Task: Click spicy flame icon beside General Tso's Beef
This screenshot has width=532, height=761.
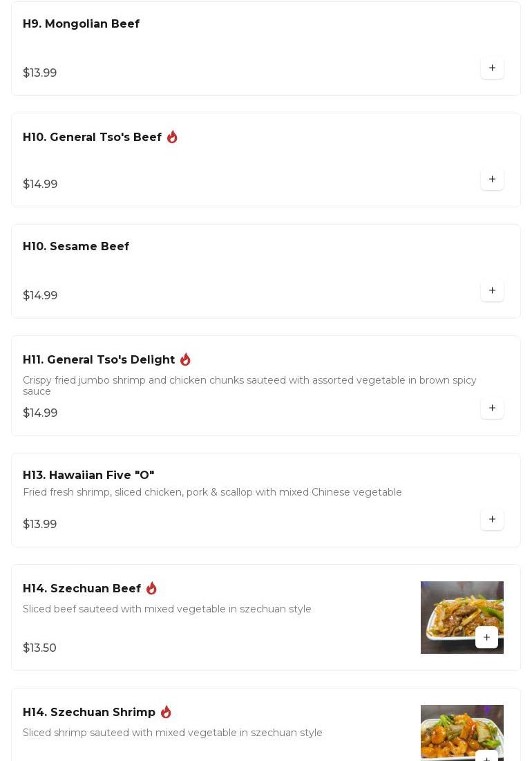Action: coord(172,137)
